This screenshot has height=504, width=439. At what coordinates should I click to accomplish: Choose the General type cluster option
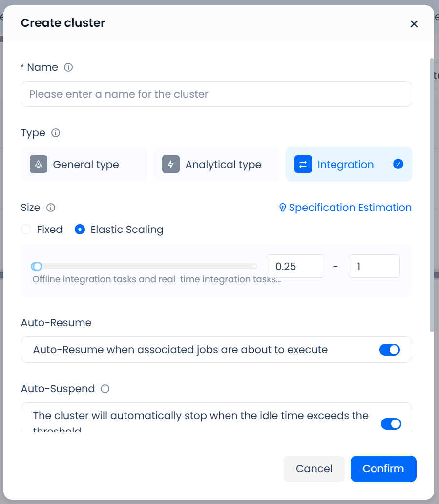[x=84, y=165]
